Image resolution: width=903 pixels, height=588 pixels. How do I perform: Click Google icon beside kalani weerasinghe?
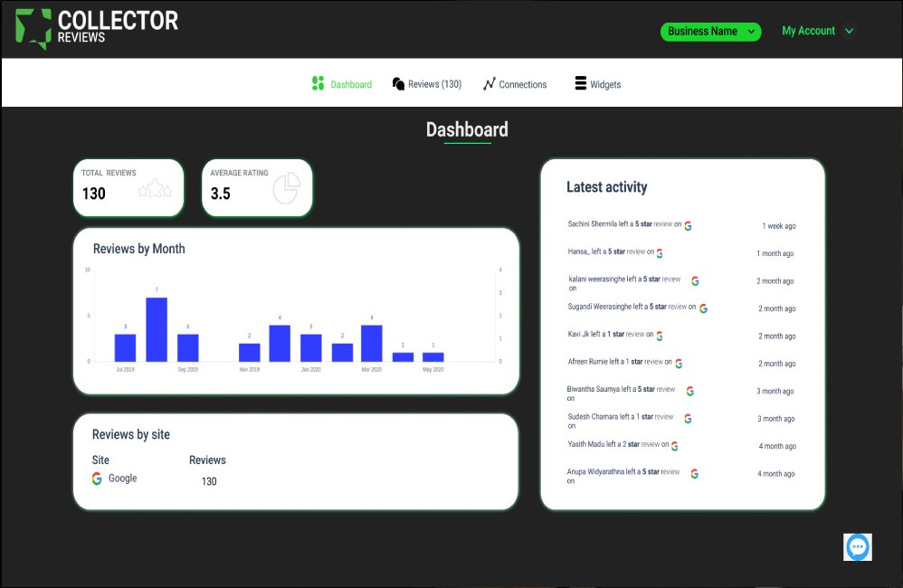[x=695, y=281]
